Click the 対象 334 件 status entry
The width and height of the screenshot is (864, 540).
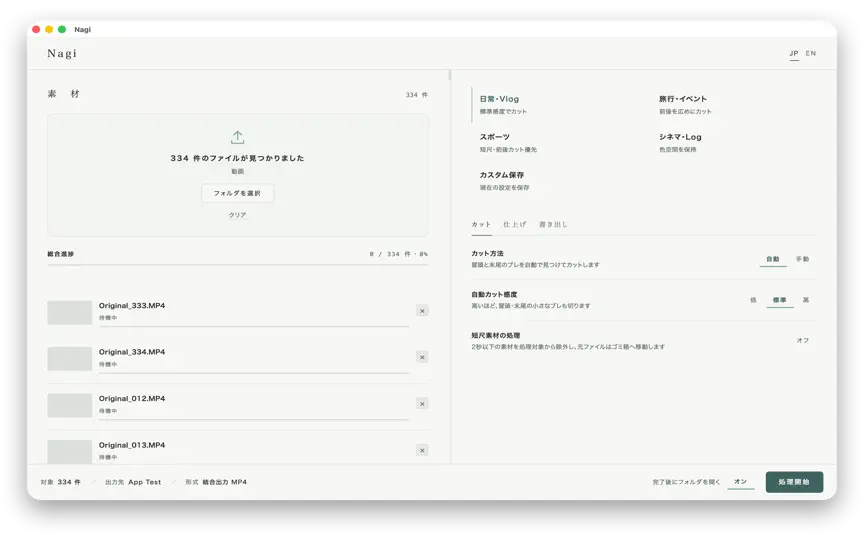pos(61,482)
